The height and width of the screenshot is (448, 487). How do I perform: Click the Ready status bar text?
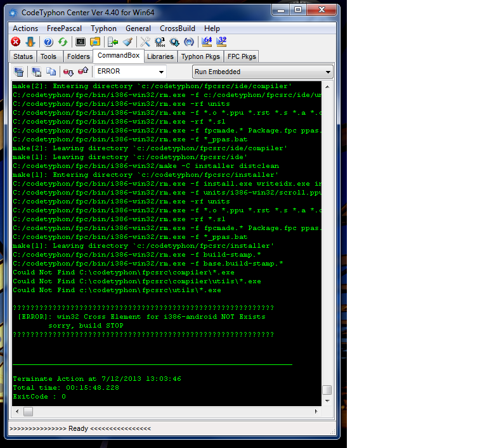80,428
